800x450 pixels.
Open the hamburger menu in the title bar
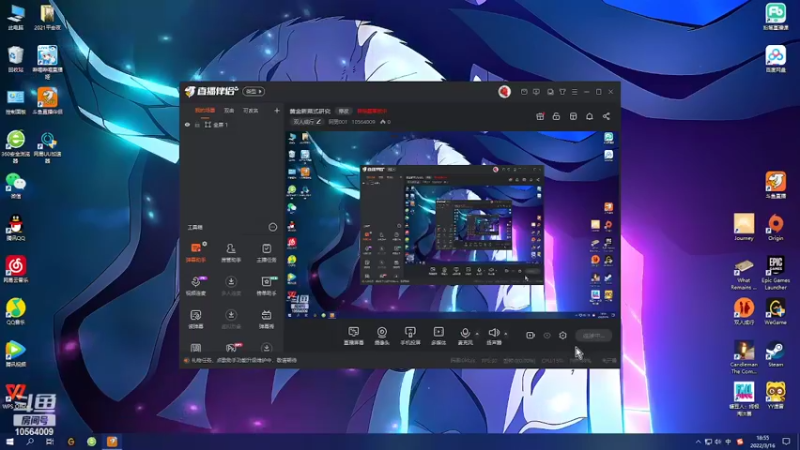tap(574, 92)
